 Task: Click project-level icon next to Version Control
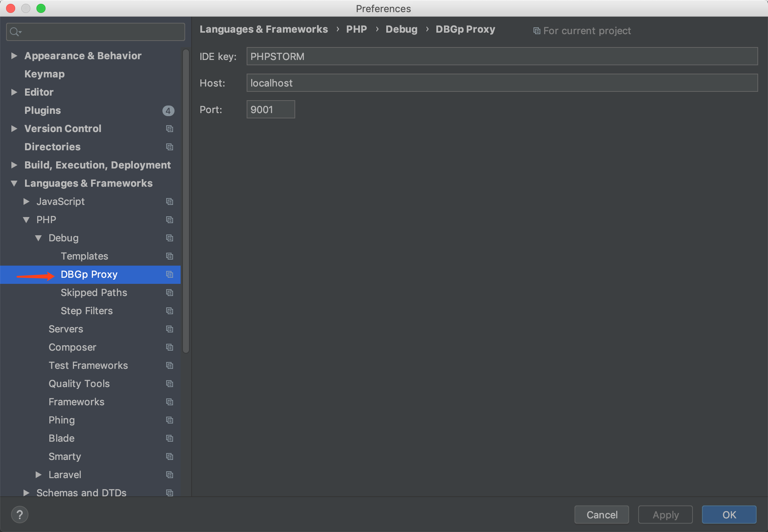click(170, 129)
